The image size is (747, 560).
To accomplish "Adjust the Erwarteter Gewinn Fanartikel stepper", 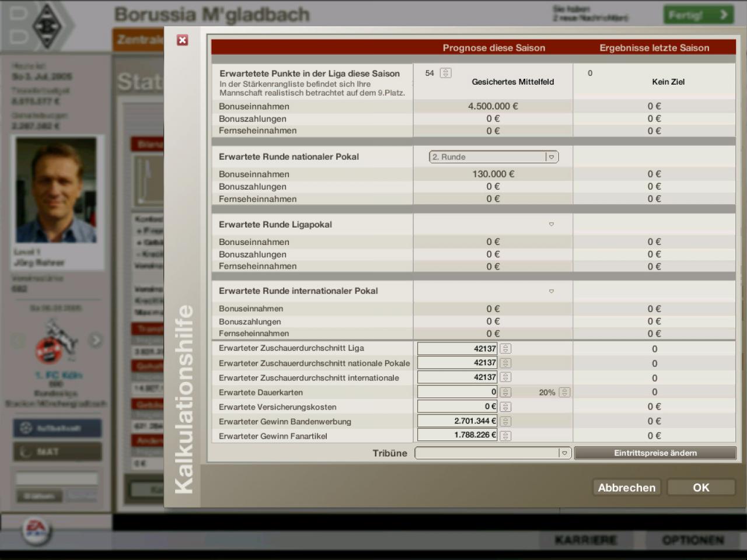I will 505,435.
